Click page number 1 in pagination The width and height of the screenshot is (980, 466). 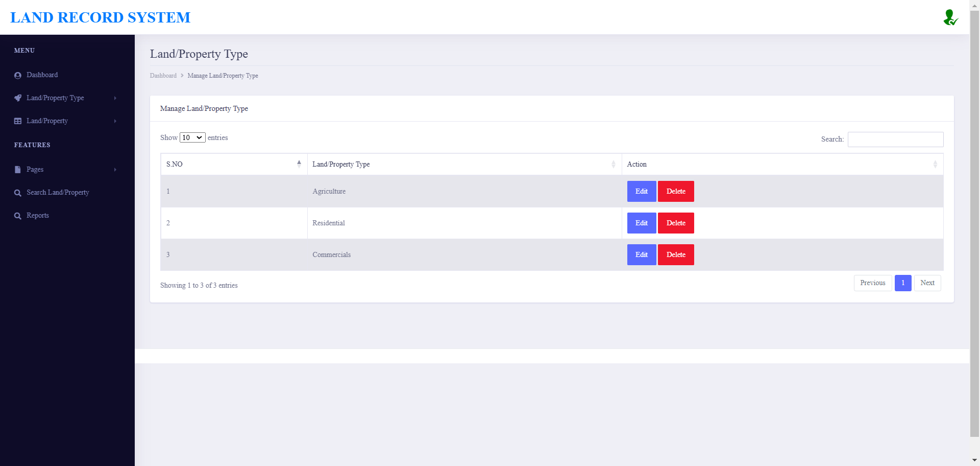point(902,283)
